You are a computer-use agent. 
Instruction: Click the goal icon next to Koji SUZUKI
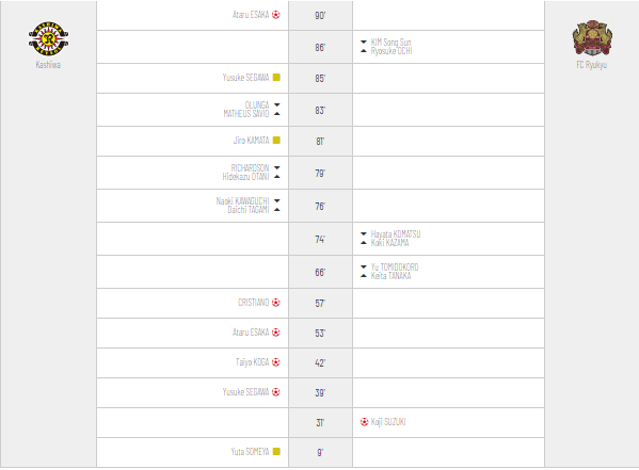pyautogui.click(x=364, y=422)
